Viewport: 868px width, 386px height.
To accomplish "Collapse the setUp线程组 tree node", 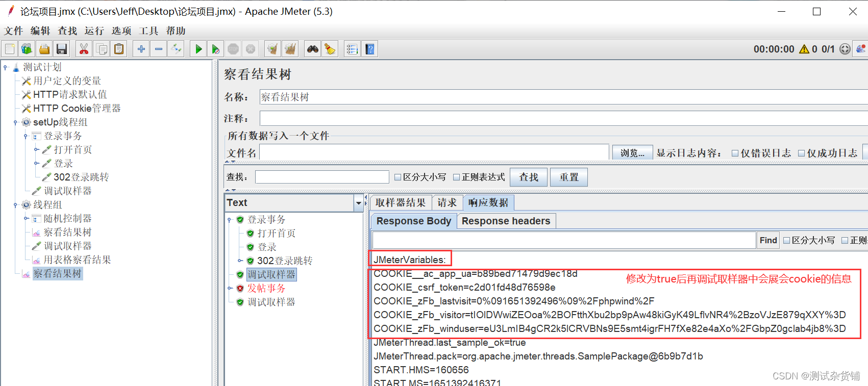I will pyautogui.click(x=15, y=122).
